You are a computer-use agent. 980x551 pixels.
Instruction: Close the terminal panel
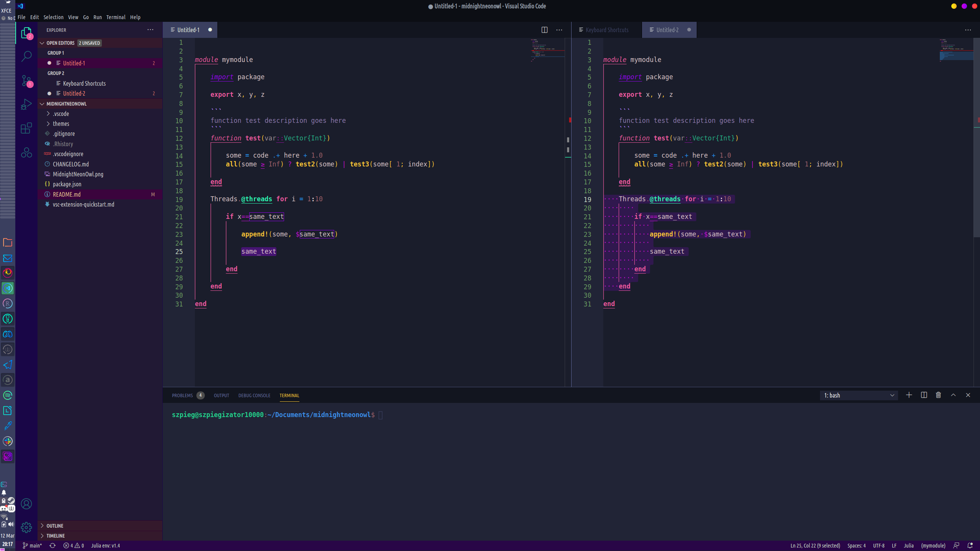968,395
